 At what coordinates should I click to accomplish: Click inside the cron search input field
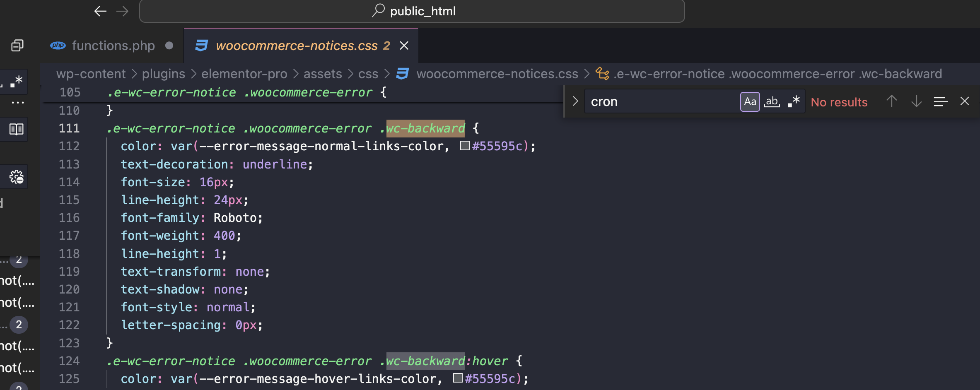coord(663,101)
